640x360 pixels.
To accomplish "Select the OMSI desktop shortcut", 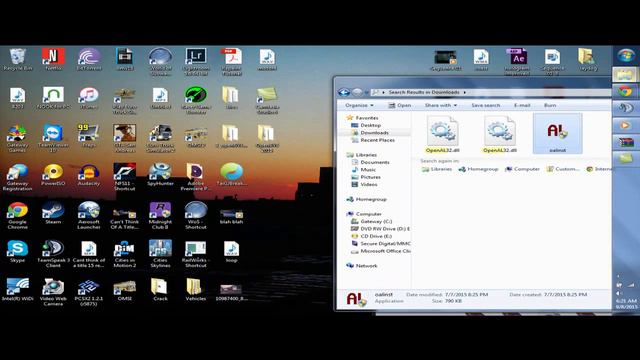I will tap(124, 289).
